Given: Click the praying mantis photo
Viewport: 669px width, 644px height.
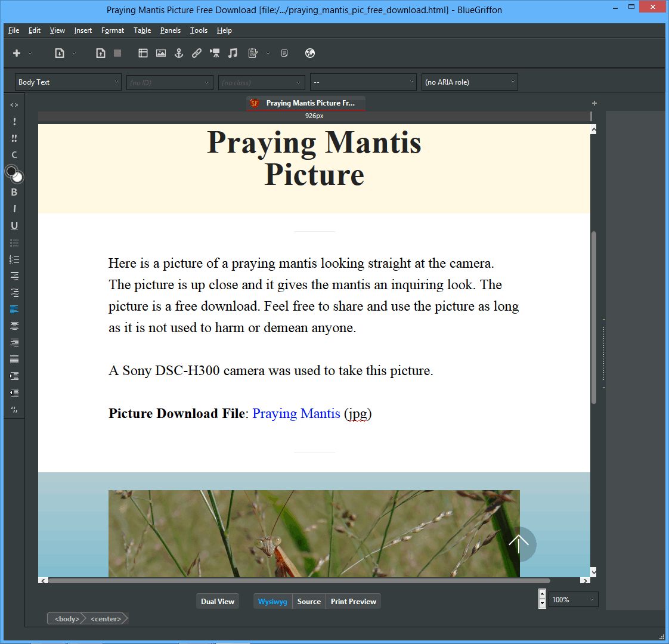Looking at the screenshot, I should tap(314, 534).
